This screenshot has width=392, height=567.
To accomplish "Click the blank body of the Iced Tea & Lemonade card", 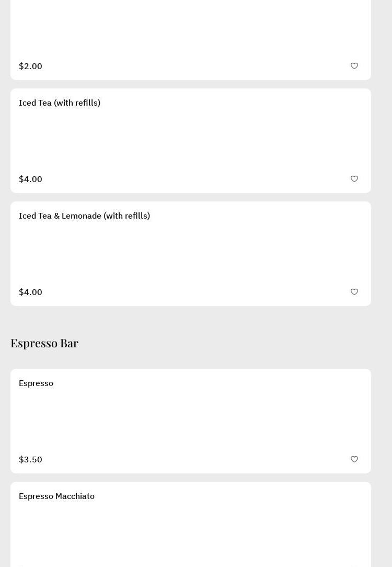I will pyautogui.click(x=191, y=253).
